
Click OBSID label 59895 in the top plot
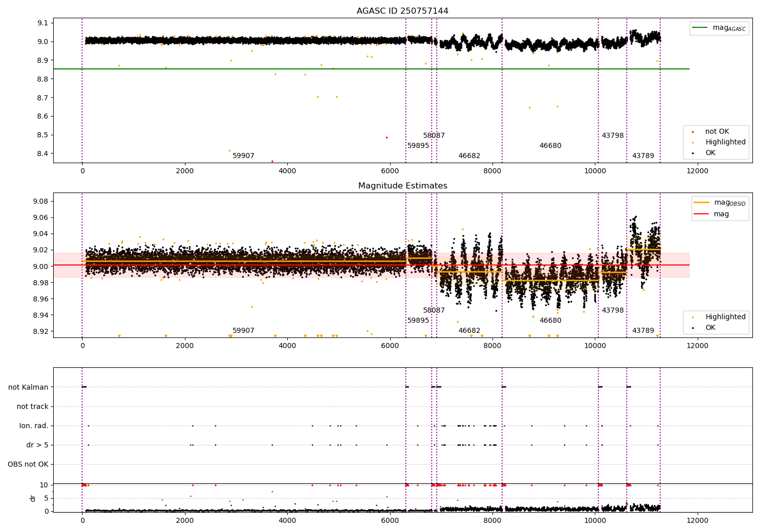coord(418,146)
